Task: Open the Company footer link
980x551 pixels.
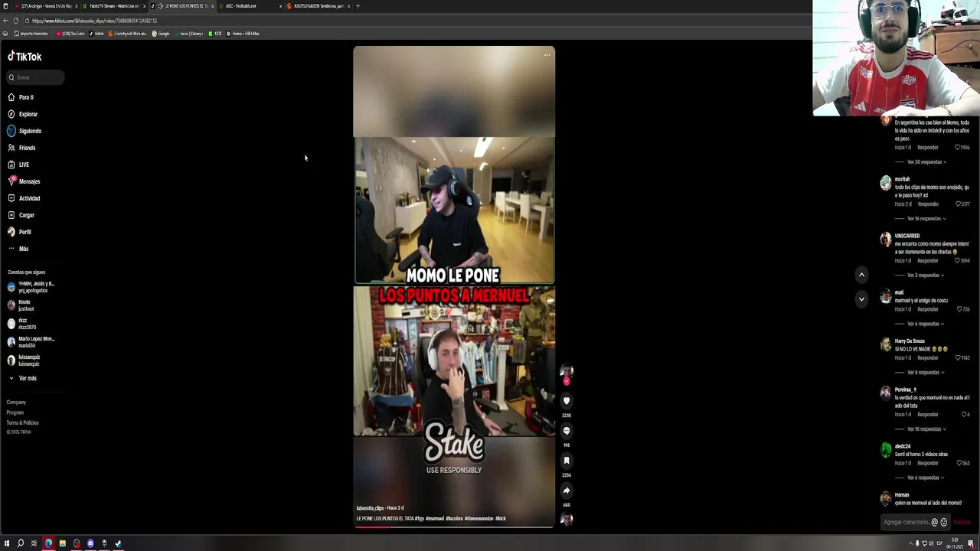Action: tap(16, 402)
